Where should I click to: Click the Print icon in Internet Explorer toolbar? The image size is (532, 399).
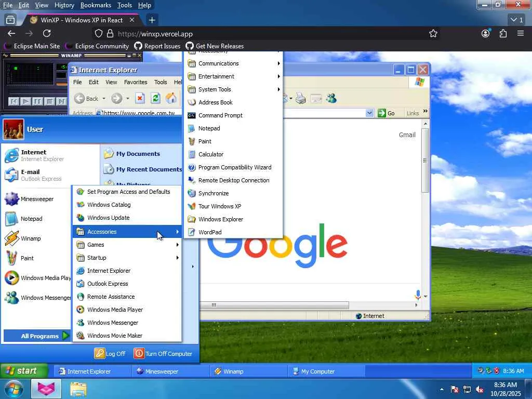tap(300, 98)
